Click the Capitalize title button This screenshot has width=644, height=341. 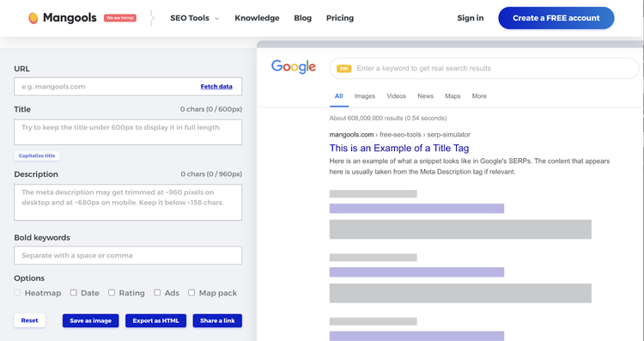click(x=37, y=155)
